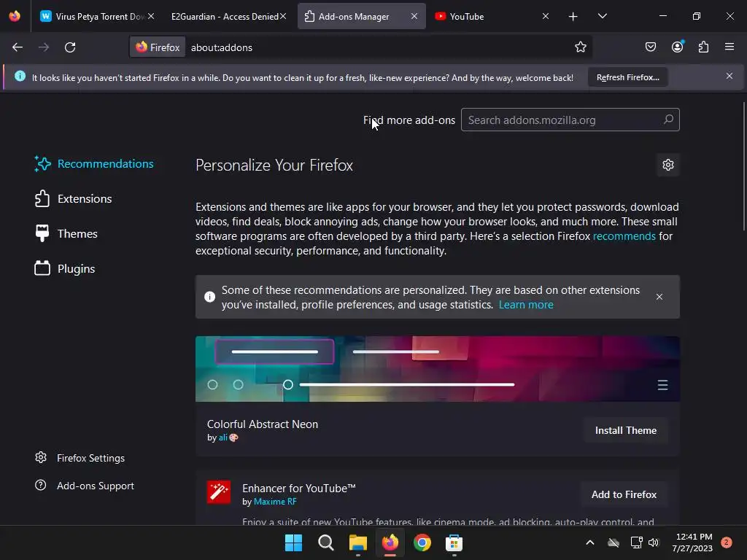This screenshot has height=560, width=747.
Task: Open the clock showing 12:41 PM
Action: [x=692, y=542]
